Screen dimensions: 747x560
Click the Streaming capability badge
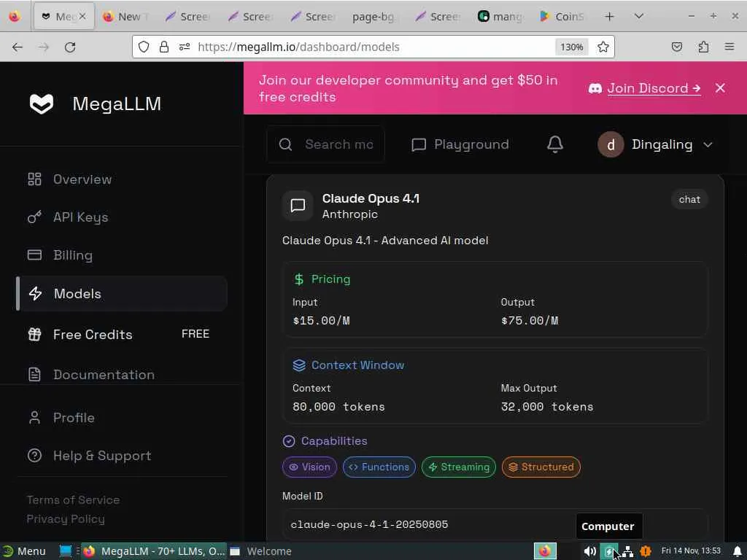click(x=459, y=467)
